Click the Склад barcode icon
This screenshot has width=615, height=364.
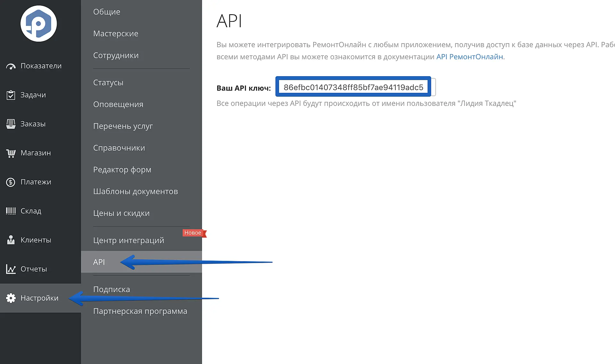pyautogui.click(x=11, y=211)
